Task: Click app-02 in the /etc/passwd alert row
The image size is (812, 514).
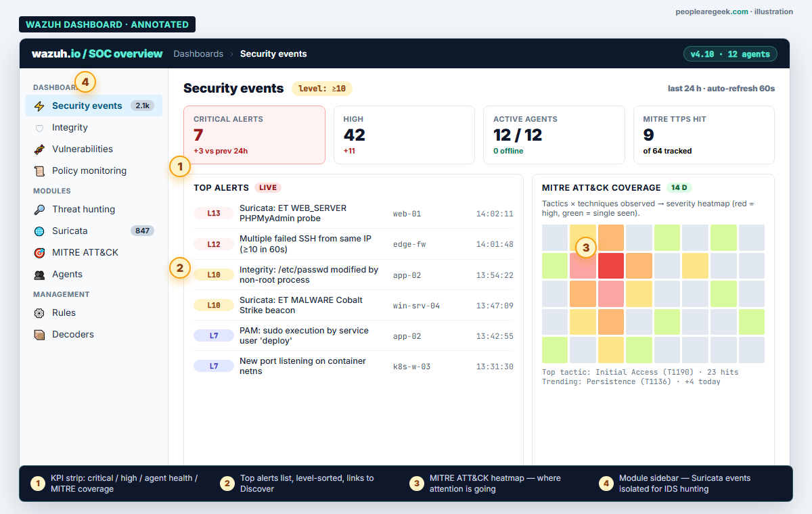Action: [407, 275]
